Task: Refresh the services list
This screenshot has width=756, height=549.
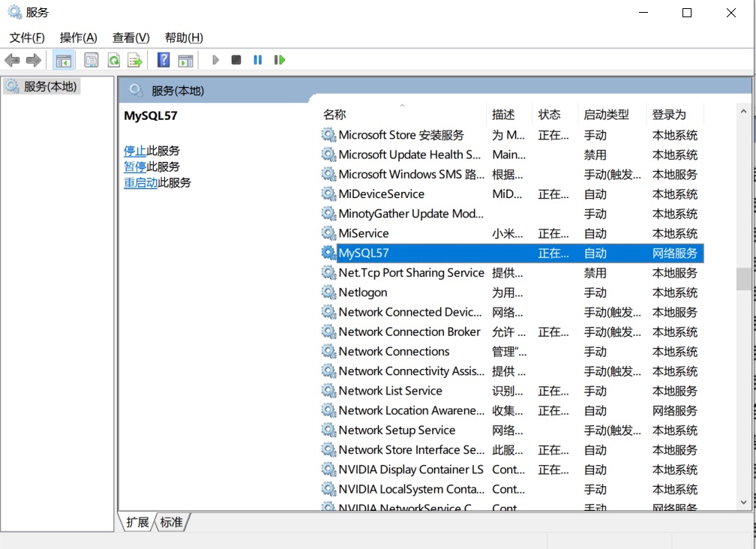Action: tap(114, 60)
